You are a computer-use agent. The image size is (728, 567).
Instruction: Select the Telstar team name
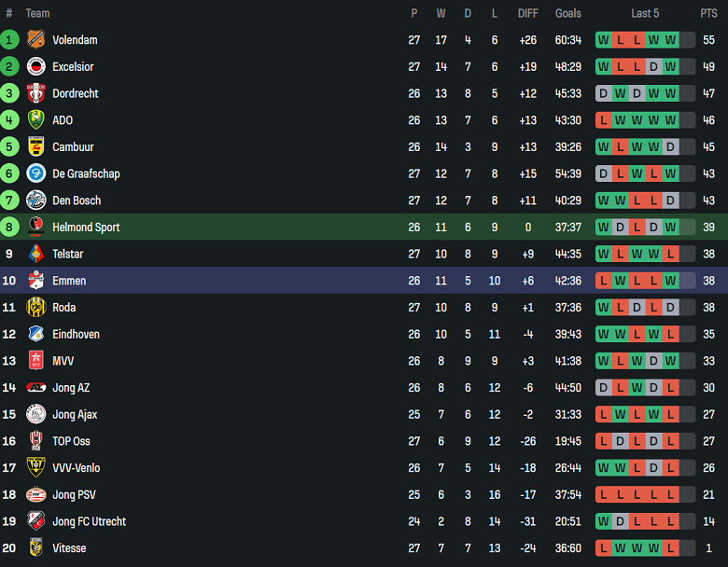pos(67,254)
